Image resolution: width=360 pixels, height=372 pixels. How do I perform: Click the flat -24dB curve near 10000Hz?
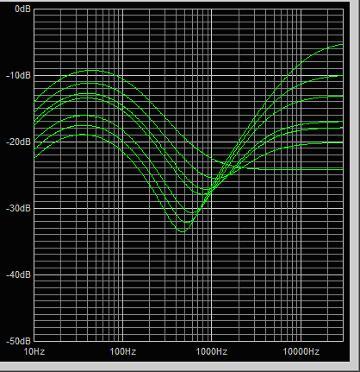[x=301, y=169]
